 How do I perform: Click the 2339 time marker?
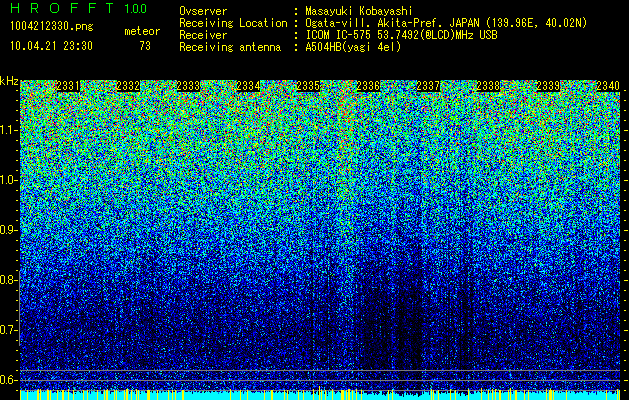click(548, 86)
